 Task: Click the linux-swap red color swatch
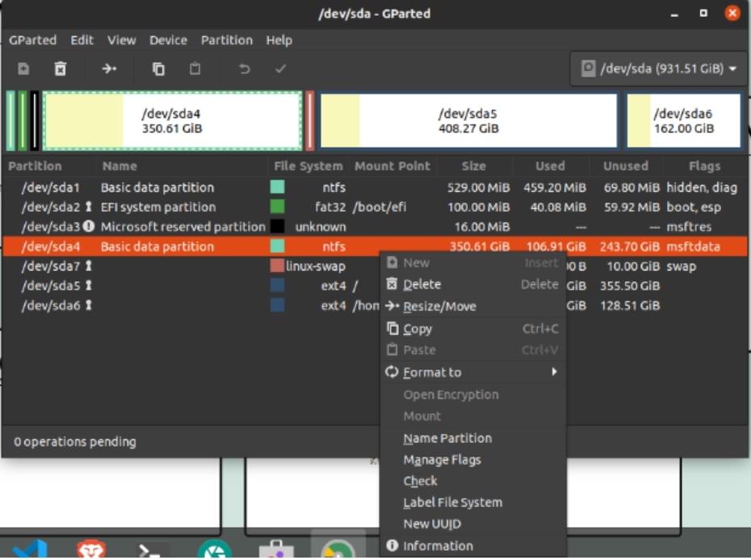[277, 265]
